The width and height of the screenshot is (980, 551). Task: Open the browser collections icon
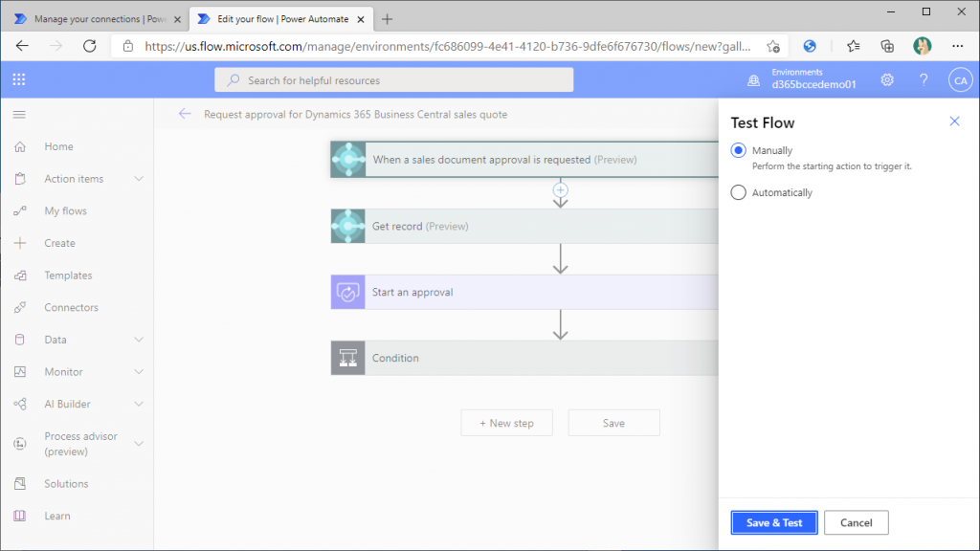click(887, 46)
